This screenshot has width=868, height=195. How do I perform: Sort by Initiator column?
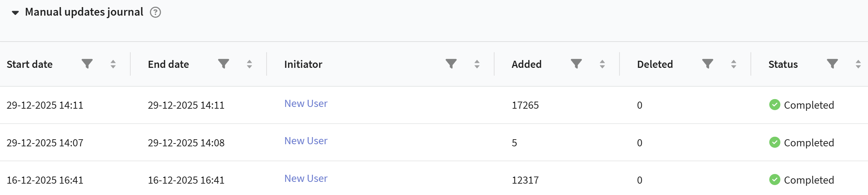pyautogui.click(x=477, y=64)
